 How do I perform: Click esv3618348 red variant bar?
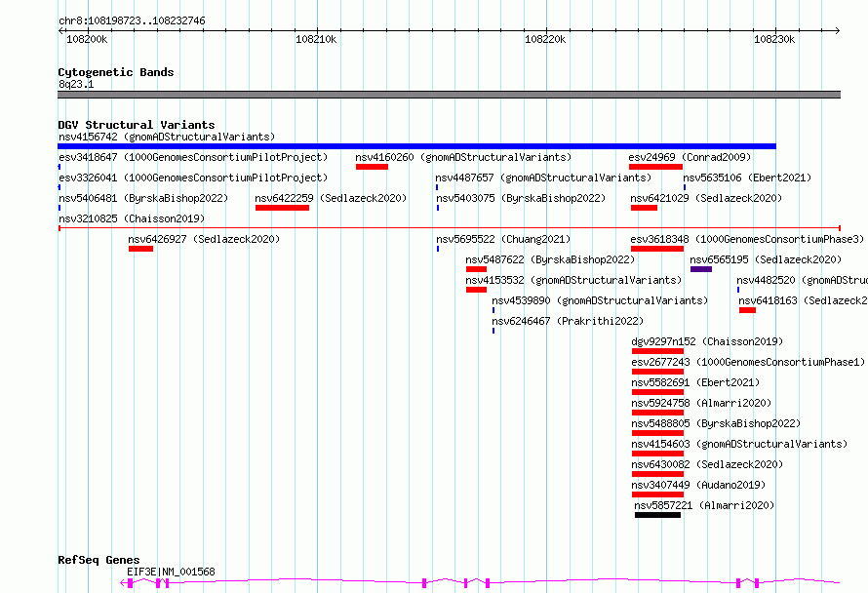(657, 249)
